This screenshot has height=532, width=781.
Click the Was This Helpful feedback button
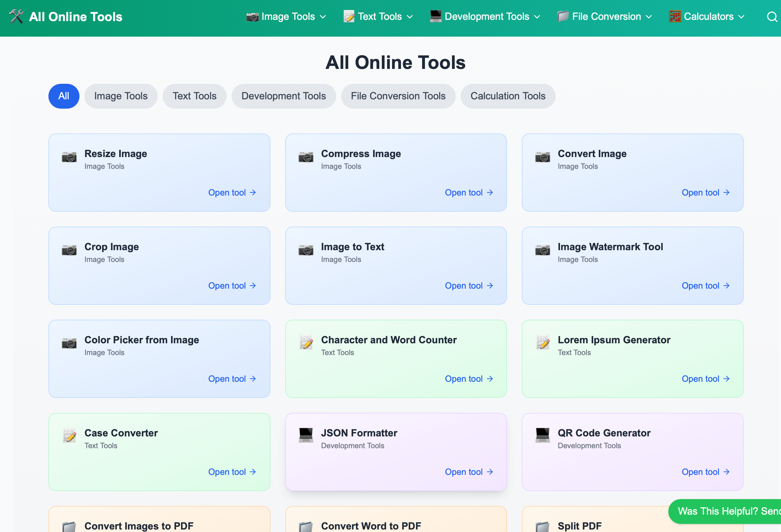725,511
